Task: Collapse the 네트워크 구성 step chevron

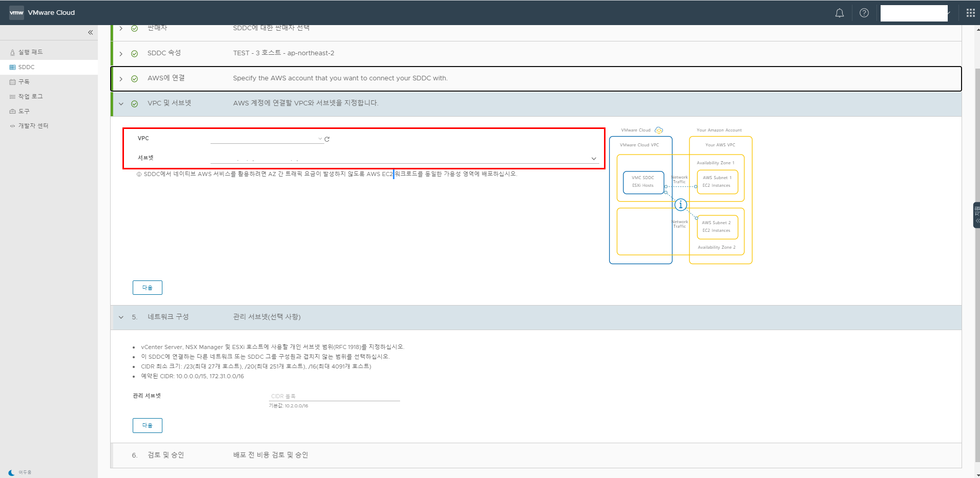Action: click(x=121, y=317)
